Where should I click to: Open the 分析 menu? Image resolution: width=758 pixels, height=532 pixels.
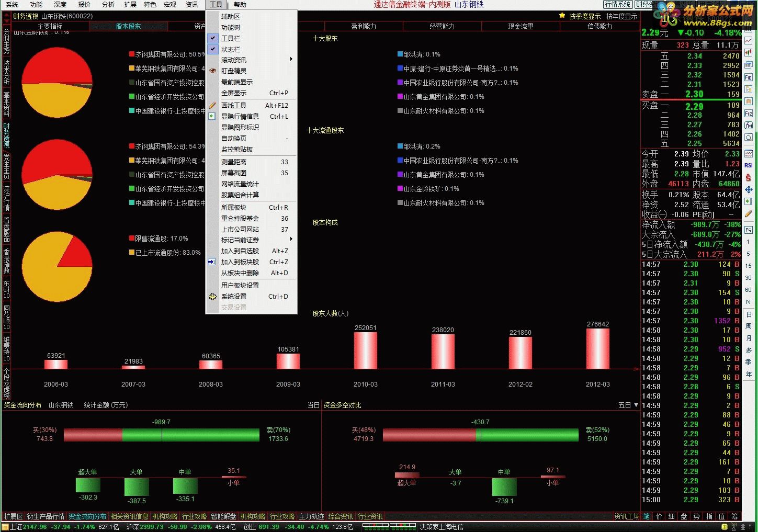point(108,4)
